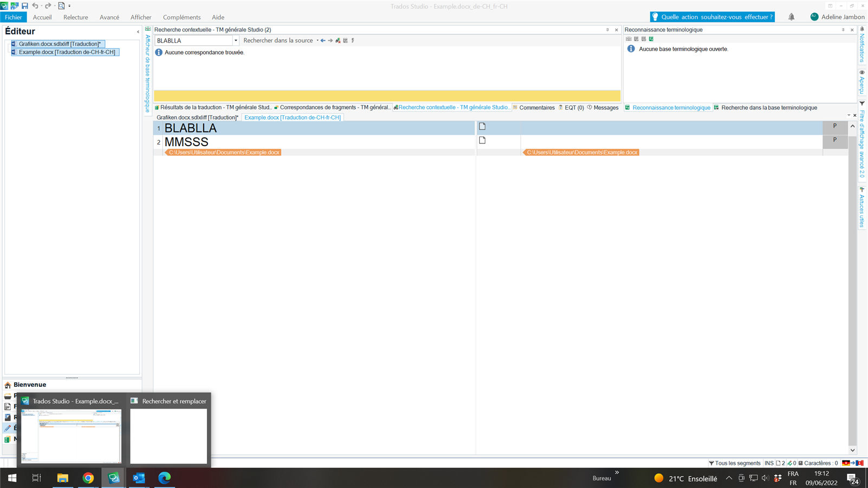Switch to 'Correspondances de fragments' tab
This screenshot has width=868, height=488.
coord(332,108)
